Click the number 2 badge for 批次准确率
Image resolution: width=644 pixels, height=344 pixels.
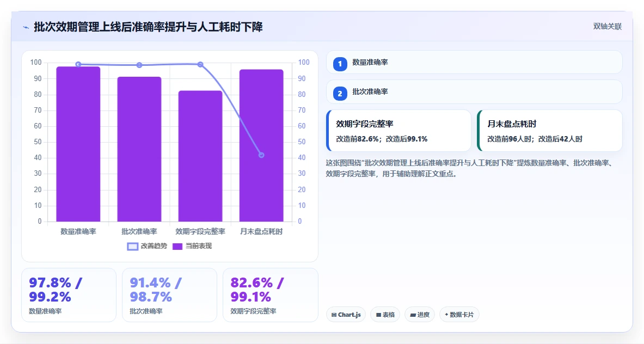tap(340, 94)
